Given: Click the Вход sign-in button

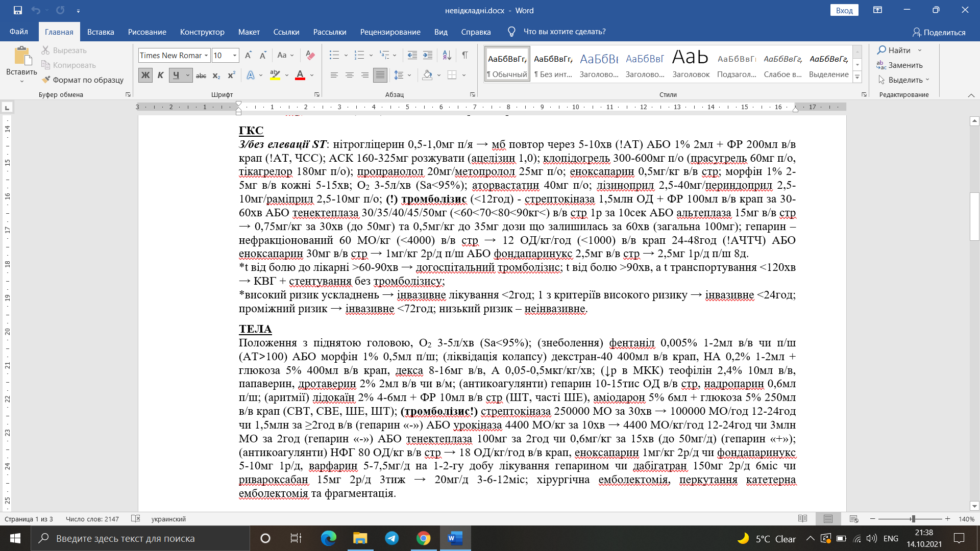Looking at the screenshot, I should click(x=844, y=10).
